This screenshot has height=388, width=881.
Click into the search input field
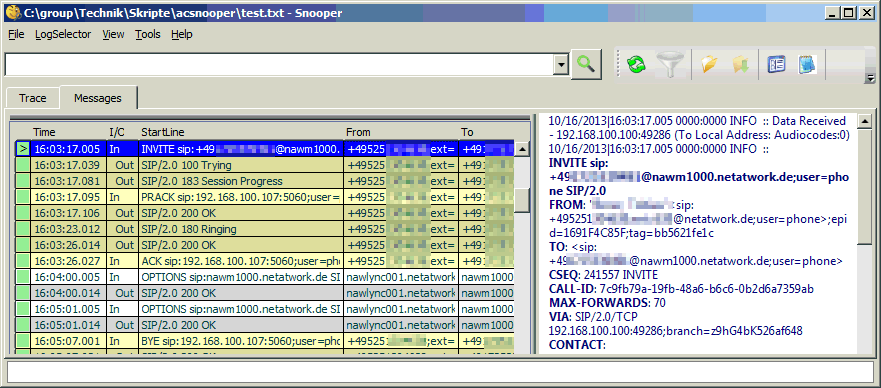click(279, 65)
